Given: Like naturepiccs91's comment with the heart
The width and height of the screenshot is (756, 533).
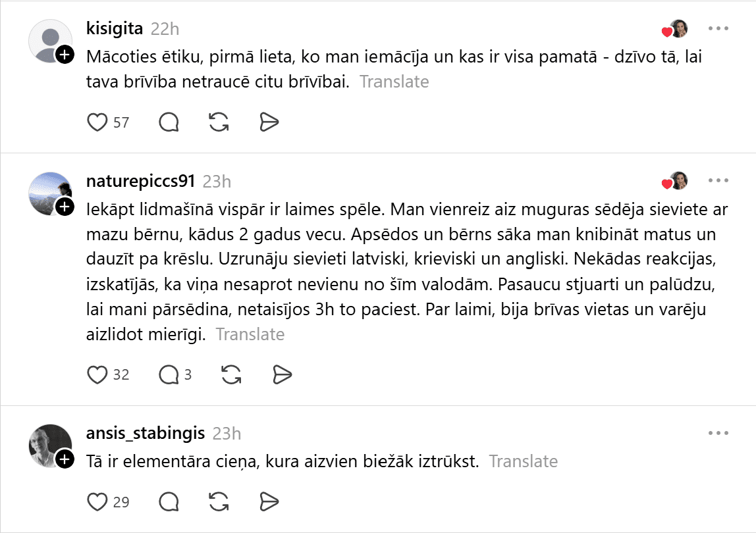Looking at the screenshot, I should coord(97,375).
